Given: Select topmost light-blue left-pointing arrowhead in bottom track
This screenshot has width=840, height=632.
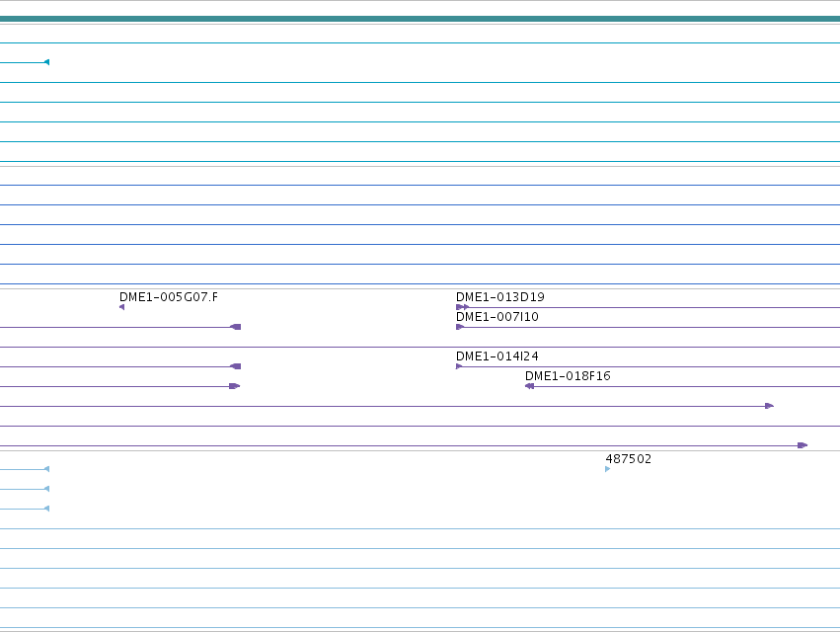Looking at the screenshot, I should tap(46, 469).
